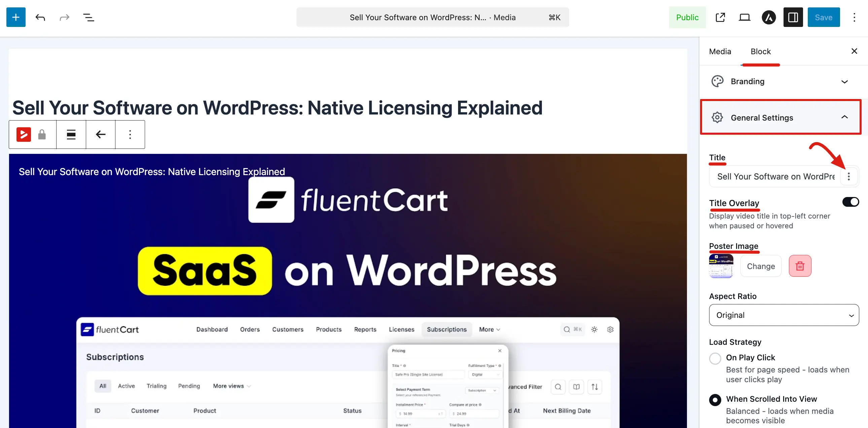This screenshot has width=868, height=428.
Task: Change the block alignment
Action: pyautogui.click(x=71, y=134)
